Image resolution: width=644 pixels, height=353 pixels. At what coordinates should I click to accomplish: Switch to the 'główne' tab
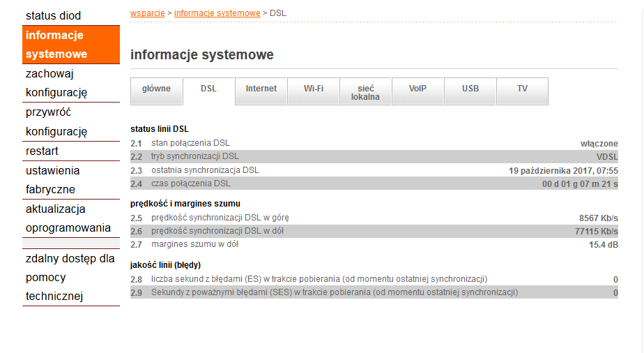(x=156, y=89)
